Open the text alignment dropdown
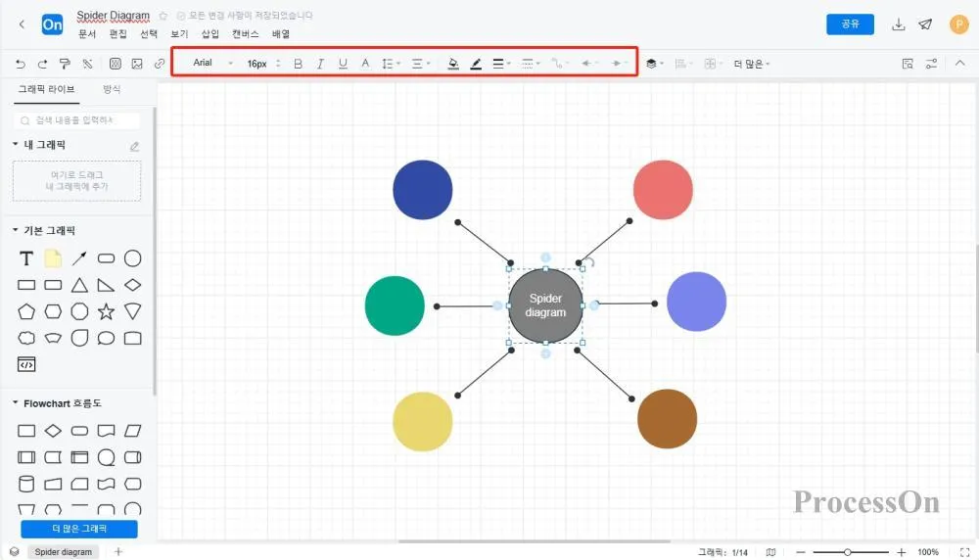The width and height of the screenshot is (979, 560). pos(421,64)
